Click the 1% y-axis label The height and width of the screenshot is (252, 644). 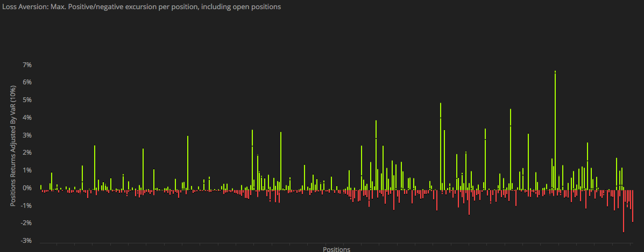(27, 170)
